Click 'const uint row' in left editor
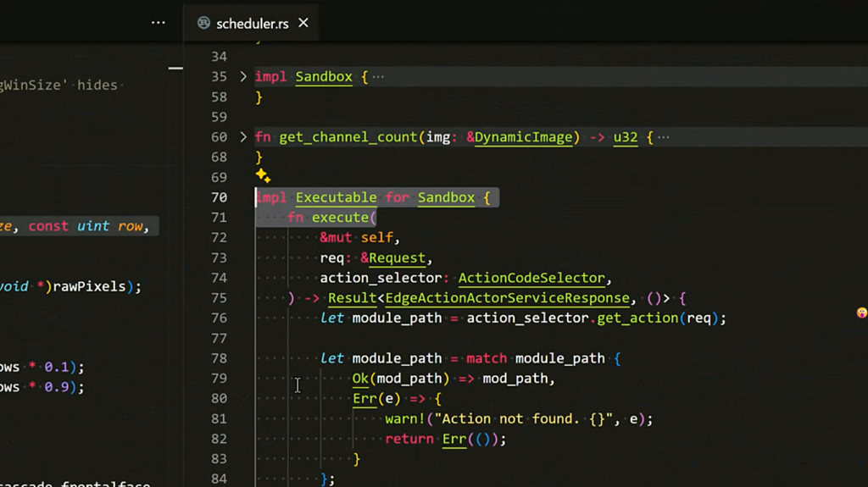 click(x=86, y=226)
